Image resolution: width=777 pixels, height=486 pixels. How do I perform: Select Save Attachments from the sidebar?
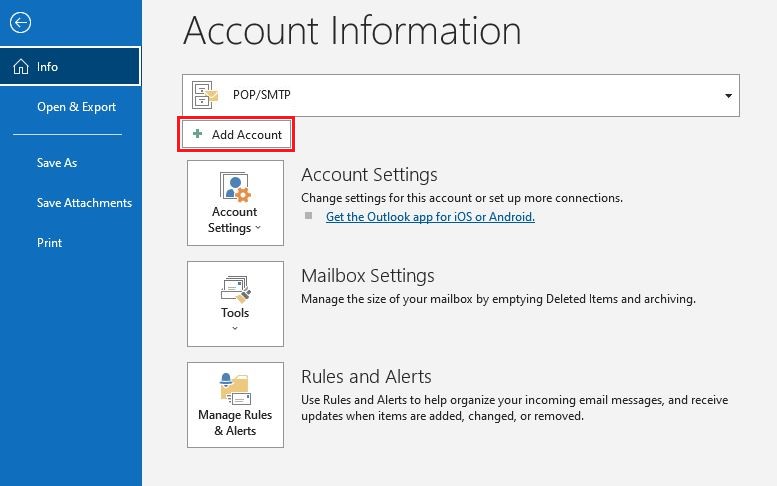[x=84, y=203]
